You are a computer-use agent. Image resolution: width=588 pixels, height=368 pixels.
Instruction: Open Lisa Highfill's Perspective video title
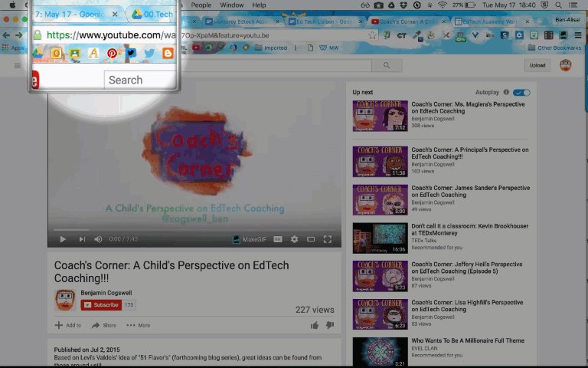pyautogui.click(x=467, y=306)
